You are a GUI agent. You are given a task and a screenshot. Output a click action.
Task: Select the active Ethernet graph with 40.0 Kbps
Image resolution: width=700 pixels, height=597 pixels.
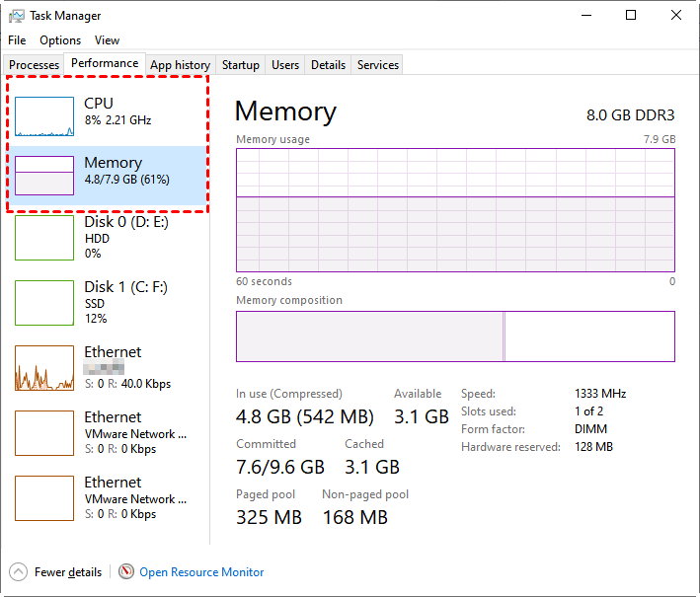44,368
